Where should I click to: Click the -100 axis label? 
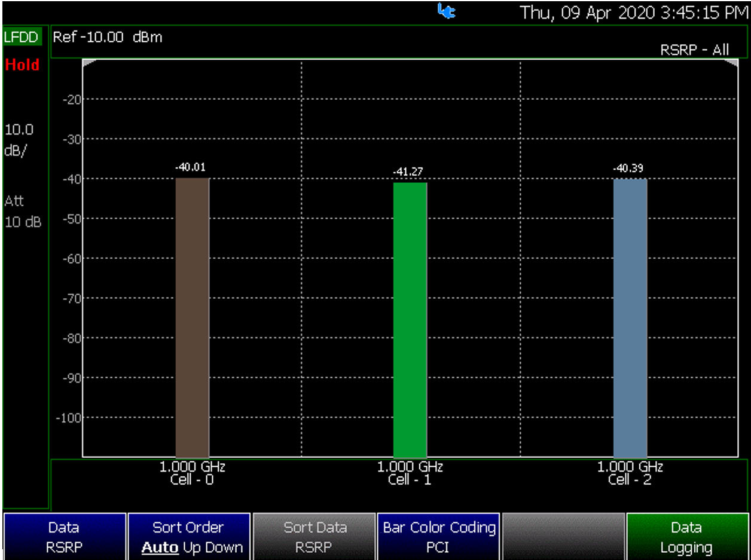[69, 418]
